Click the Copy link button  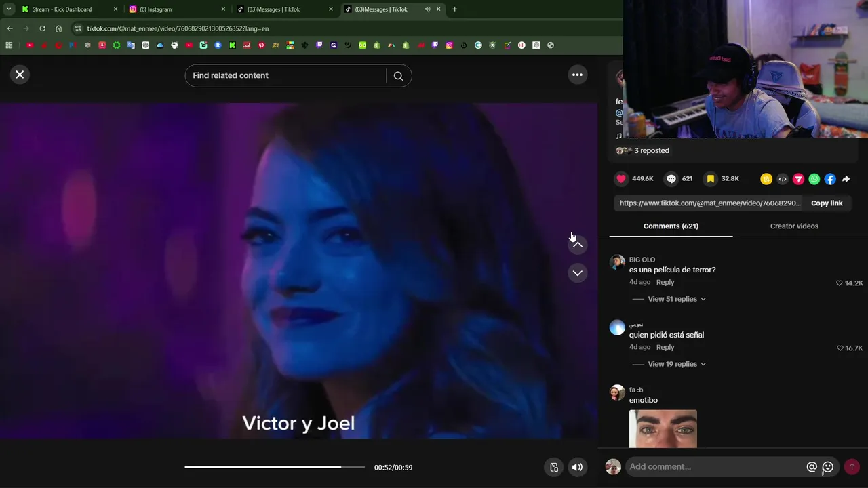[x=827, y=203]
